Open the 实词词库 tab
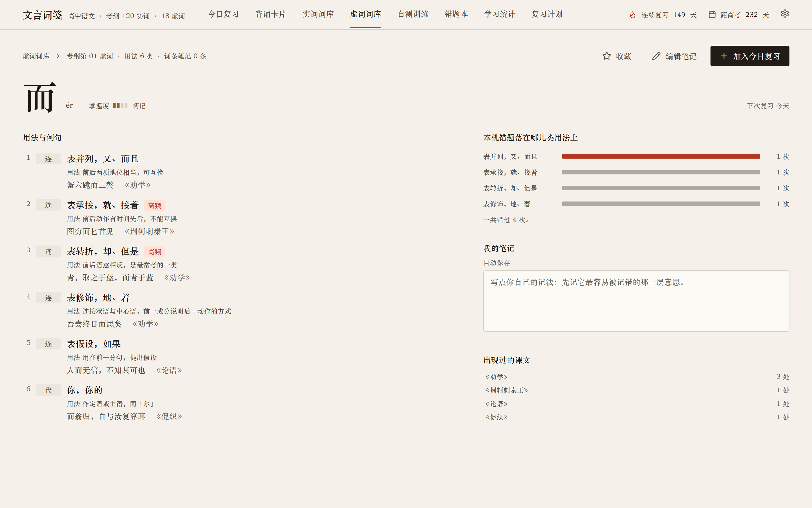 tap(318, 14)
